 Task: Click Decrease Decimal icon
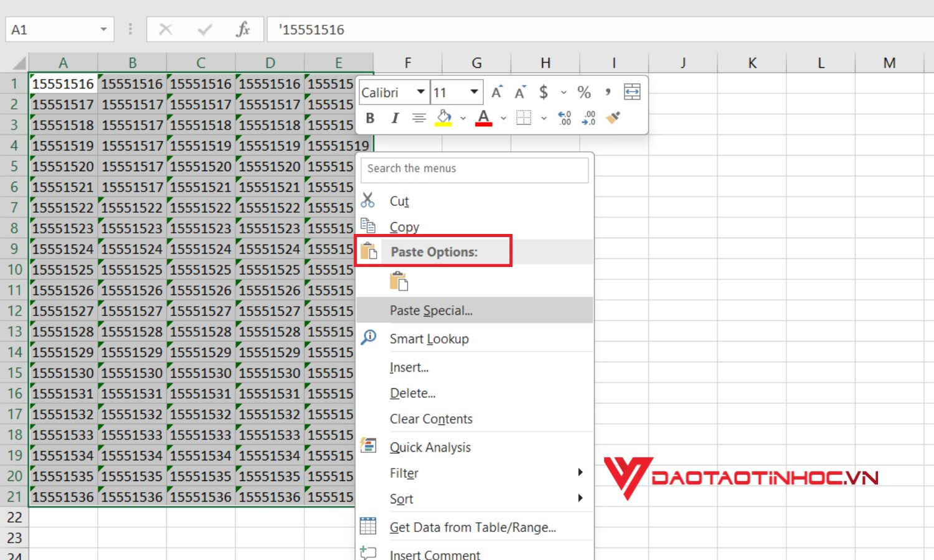coord(588,118)
